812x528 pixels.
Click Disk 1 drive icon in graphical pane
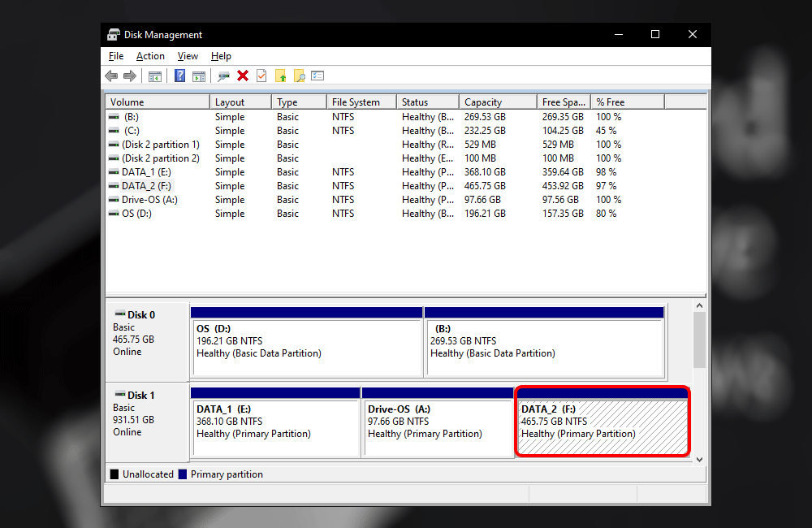coord(119,394)
